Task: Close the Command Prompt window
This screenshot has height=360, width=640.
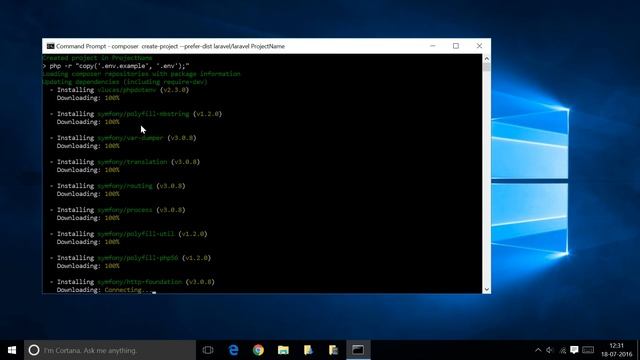Action: pos(479,46)
